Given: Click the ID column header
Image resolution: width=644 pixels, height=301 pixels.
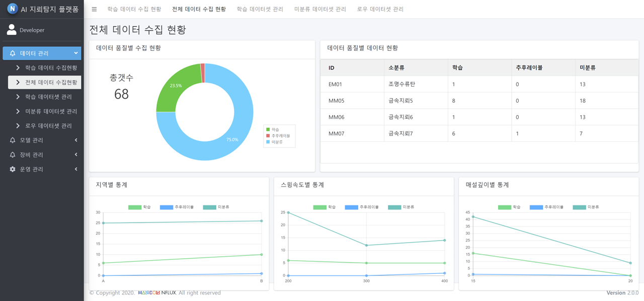Looking at the screenshot, I should (x=352, y=68).
